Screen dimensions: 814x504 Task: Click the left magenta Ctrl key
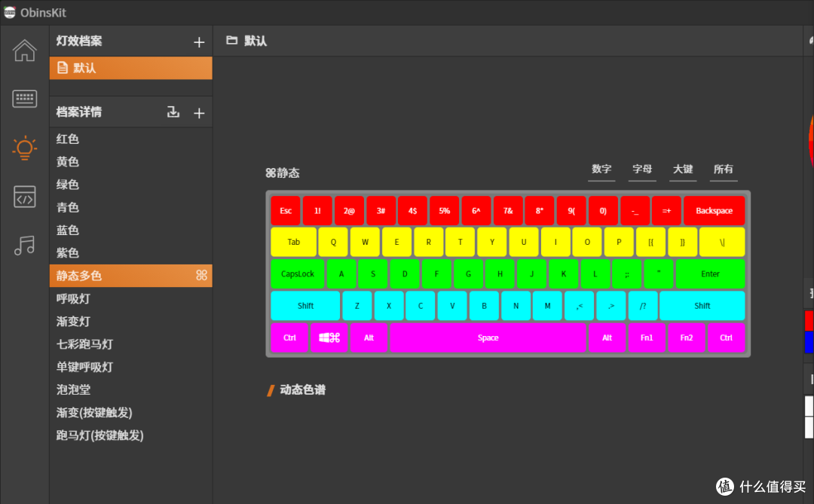289,338
